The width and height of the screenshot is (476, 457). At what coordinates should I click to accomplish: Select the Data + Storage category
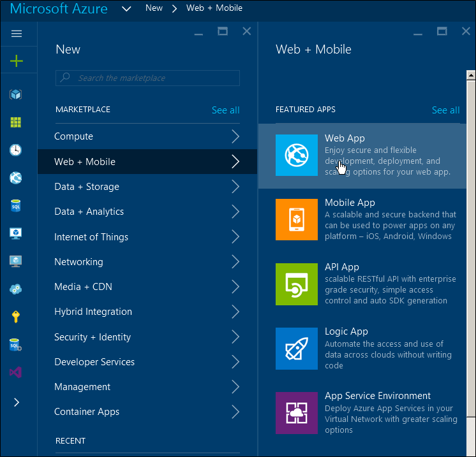tap(147, 187)
